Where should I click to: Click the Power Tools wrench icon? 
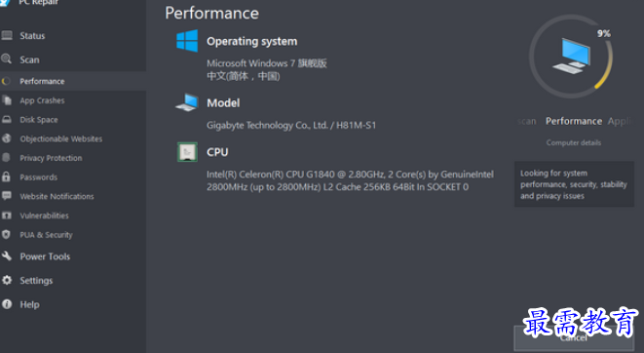tap(7, 256)
